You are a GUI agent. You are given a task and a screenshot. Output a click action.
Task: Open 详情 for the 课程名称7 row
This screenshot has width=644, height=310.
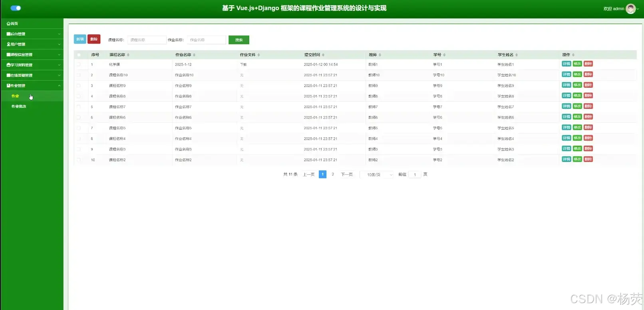point(566,106)
